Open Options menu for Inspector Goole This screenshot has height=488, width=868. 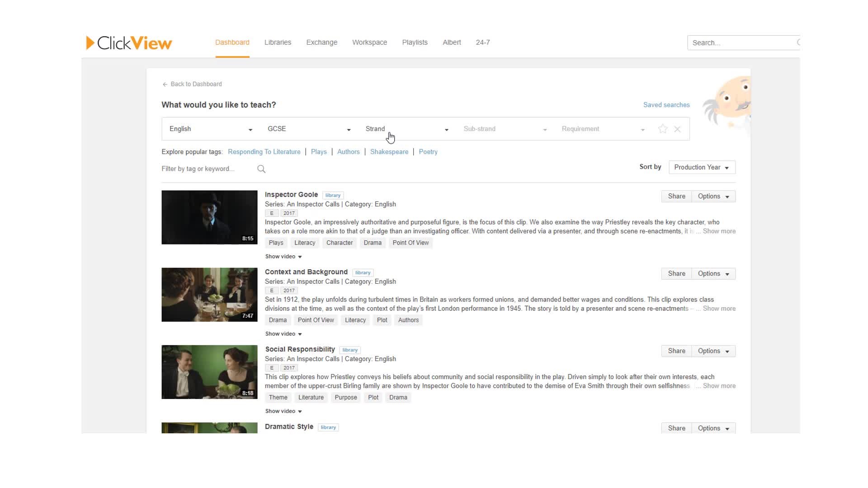[713, 197]
